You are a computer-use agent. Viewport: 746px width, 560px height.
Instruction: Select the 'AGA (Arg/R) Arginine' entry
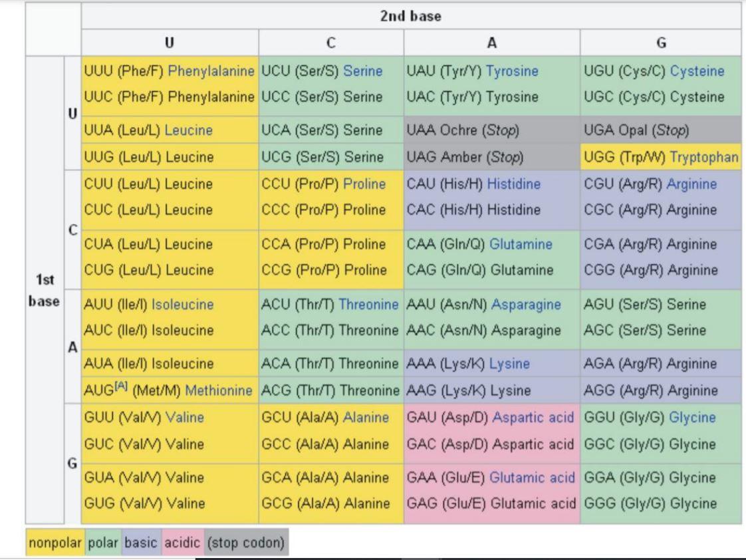[x=650, y=364]
